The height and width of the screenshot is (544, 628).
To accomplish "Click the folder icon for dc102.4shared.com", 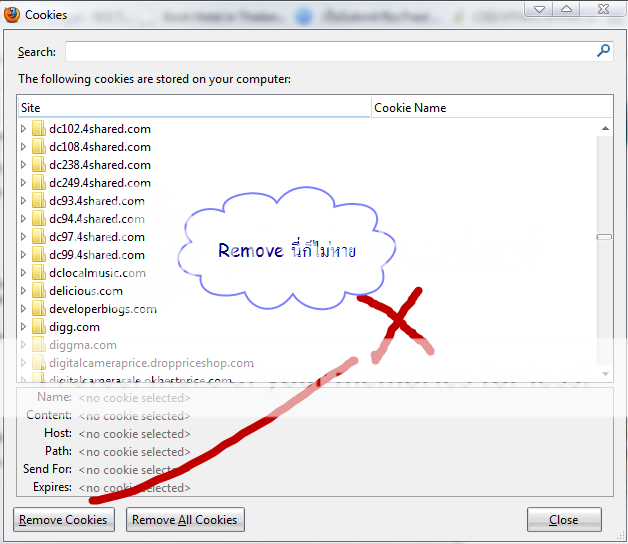I will pyautogui.click(x=38, y=129).
